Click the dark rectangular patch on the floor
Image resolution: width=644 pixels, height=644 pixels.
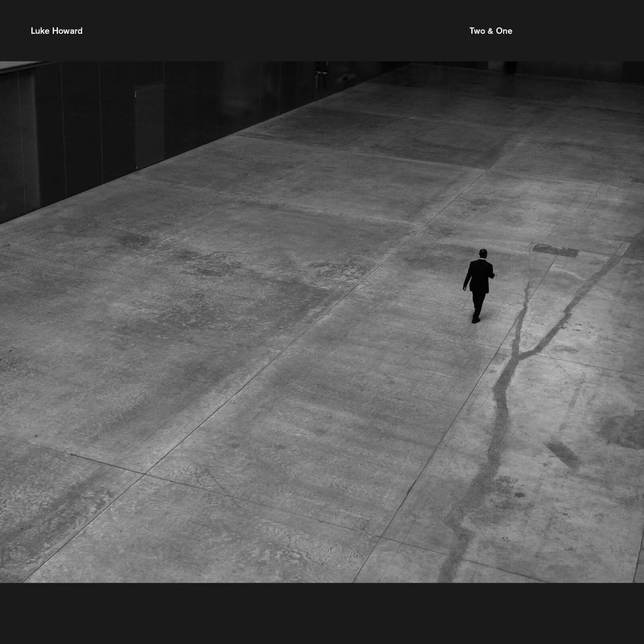[555, 250]
